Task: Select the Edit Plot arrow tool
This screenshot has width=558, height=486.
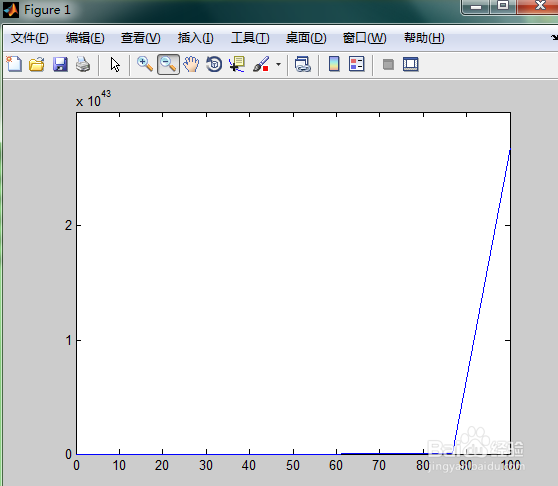Action: tap(115, 64)
